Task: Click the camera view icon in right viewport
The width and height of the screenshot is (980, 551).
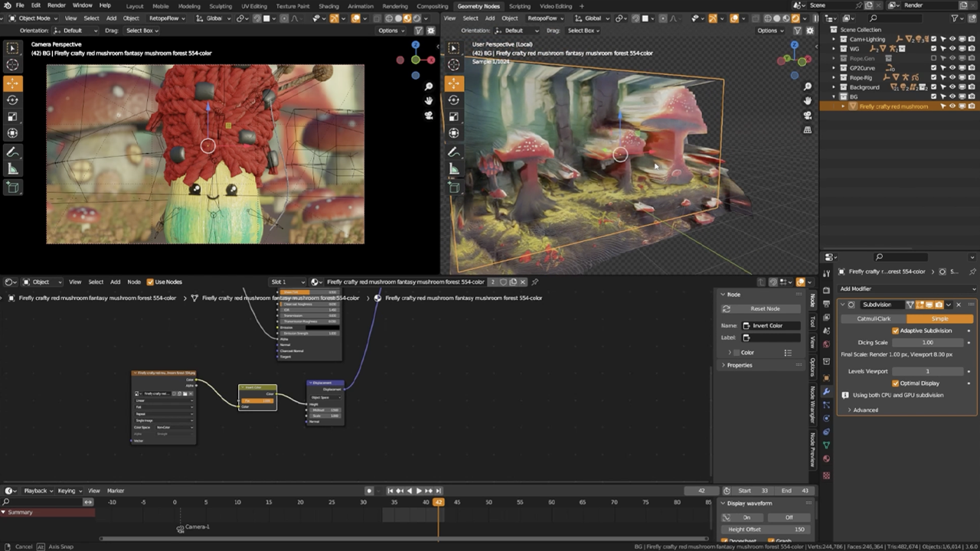Action: 807,116
